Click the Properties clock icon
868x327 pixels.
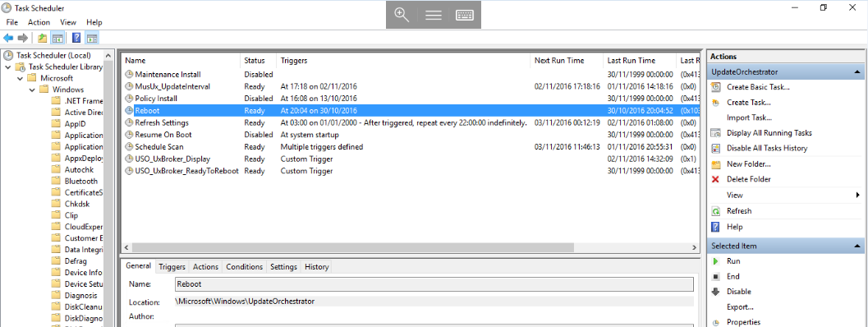click(x=716, y=323)
